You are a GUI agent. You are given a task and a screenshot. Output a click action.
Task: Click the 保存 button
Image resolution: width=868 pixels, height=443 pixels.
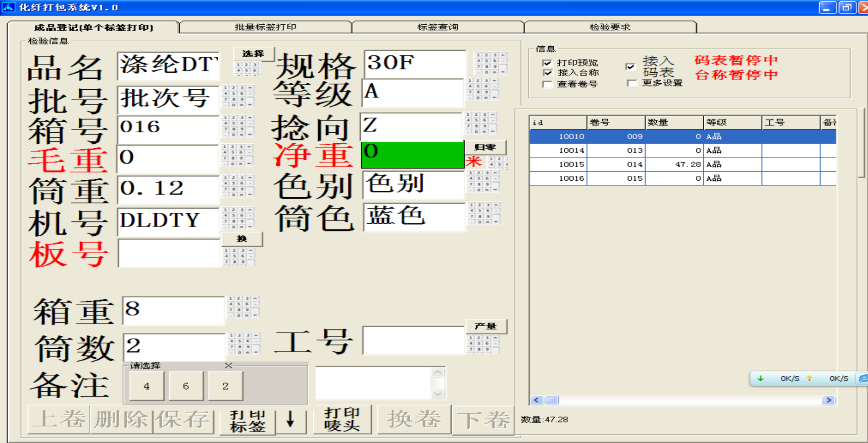183,419
